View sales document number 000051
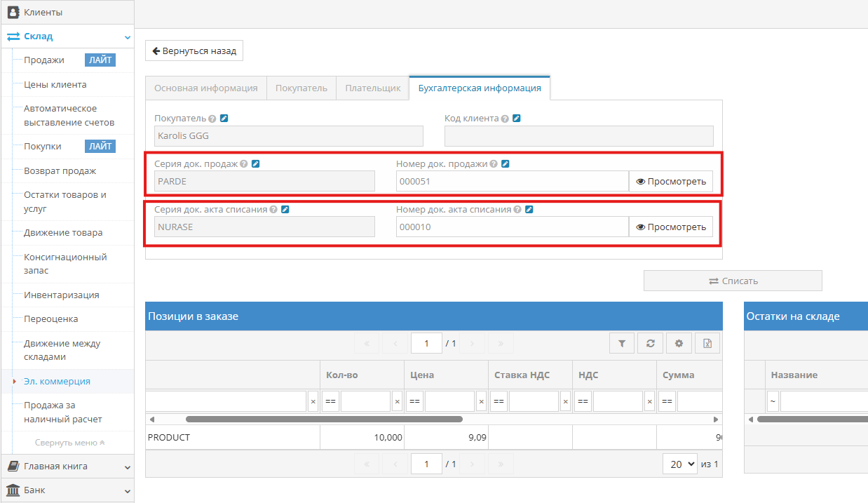This screenshot has height=503, width=868. (x=670, y=182)
